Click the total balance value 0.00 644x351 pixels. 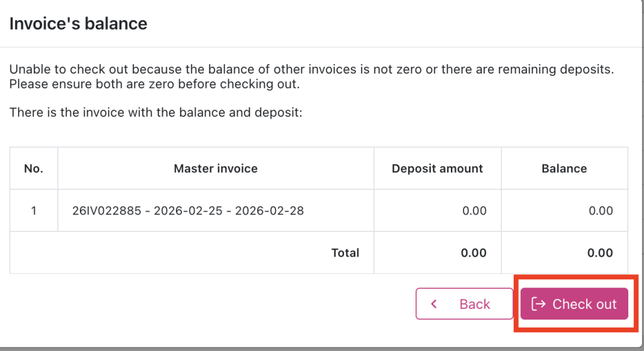coord(600,253)
